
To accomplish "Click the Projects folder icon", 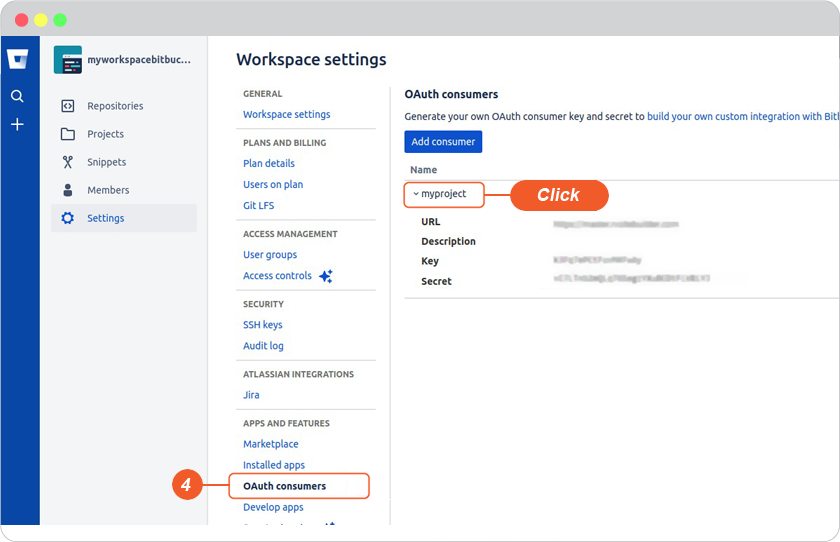I will pos(68,134).
